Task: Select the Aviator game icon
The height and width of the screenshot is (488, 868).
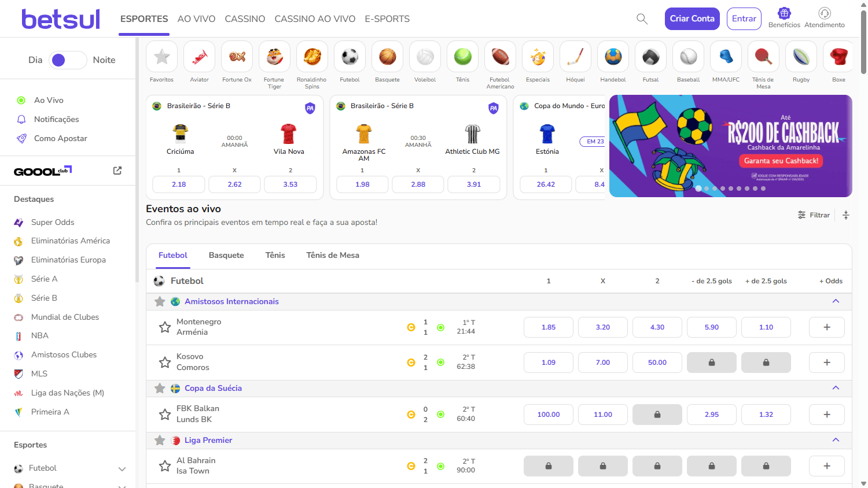Action: pos(199,57)
